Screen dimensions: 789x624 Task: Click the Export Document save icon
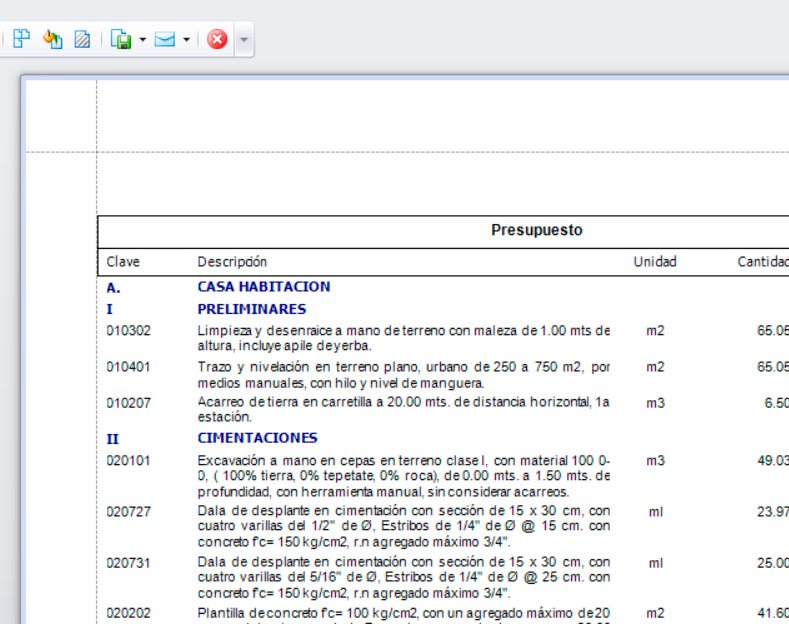(121, 40)
